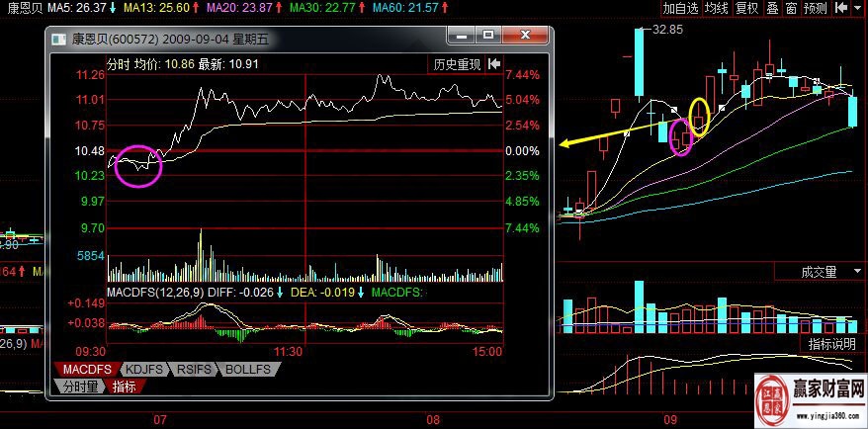Switch to the KDJFS indicator tab

144,370
